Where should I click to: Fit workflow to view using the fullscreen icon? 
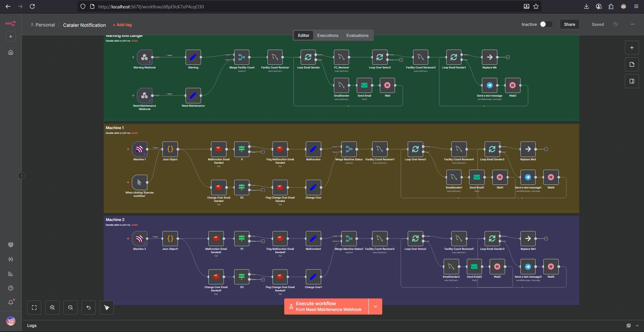34,308
